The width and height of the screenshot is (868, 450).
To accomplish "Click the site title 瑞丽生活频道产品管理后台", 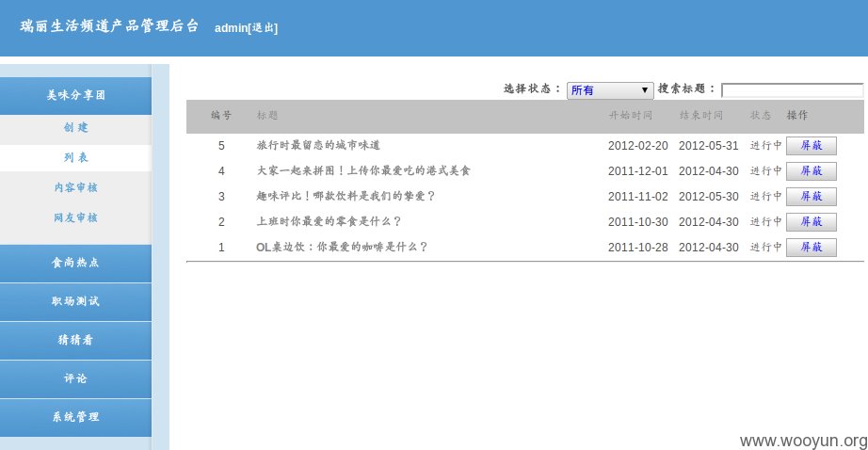I will [x=109, y=26].
